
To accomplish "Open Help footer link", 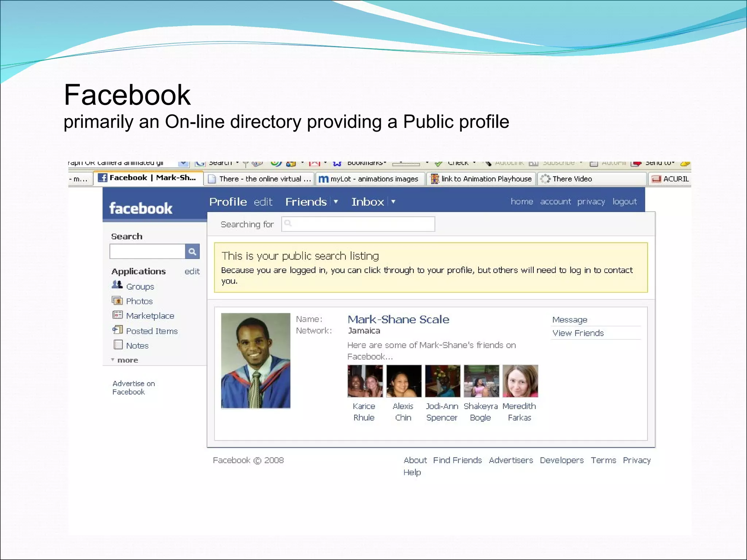I will (412, 472).
